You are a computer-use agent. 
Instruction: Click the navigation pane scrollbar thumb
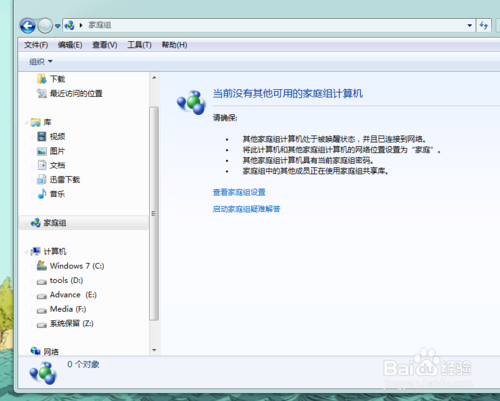coord(154,214)
